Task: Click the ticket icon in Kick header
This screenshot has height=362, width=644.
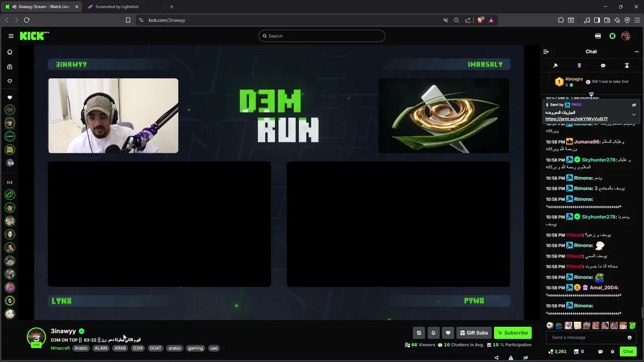Action: 598,36
